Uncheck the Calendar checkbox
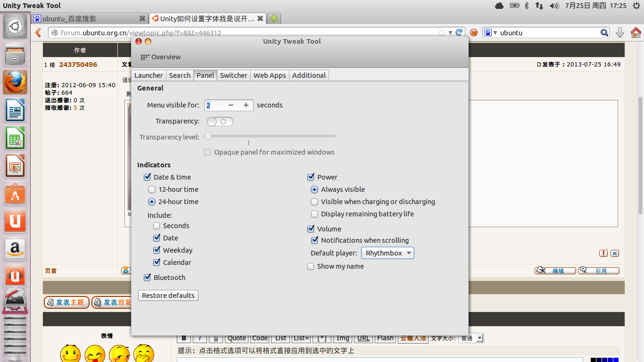Screen dimensions: 644x362 click(157, 263)
